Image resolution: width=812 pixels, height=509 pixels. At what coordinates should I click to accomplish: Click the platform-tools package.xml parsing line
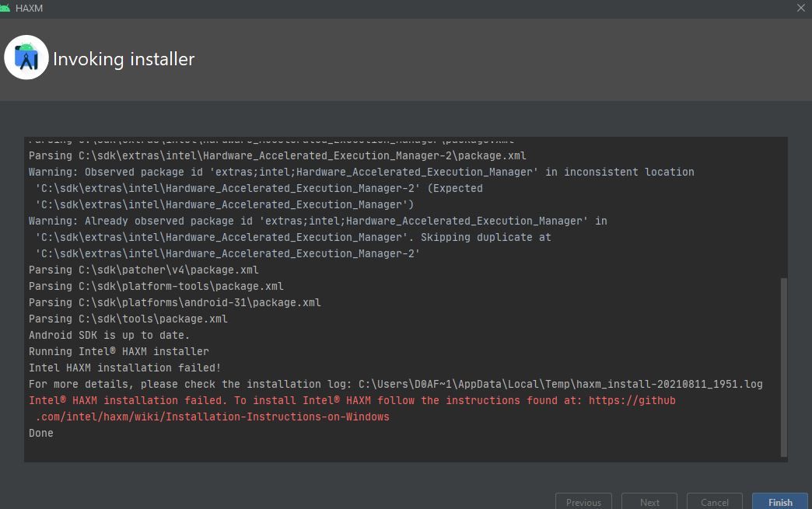click(x=156, y=287)
